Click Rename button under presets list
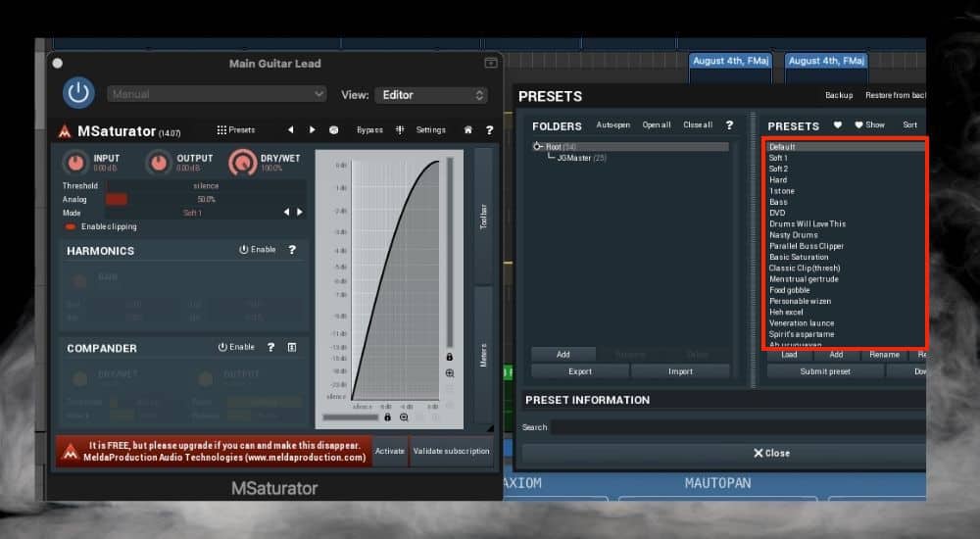The width and height of the screenshot is (980, 539). [884, 355]
